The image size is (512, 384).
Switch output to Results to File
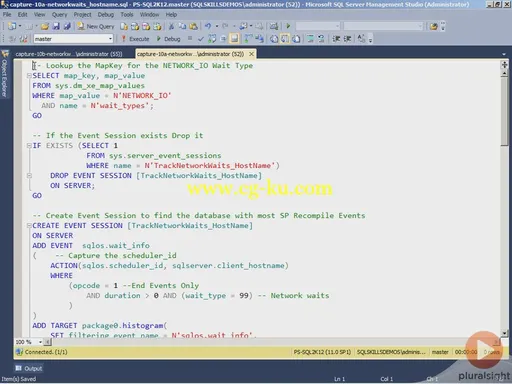click(296, 39)
